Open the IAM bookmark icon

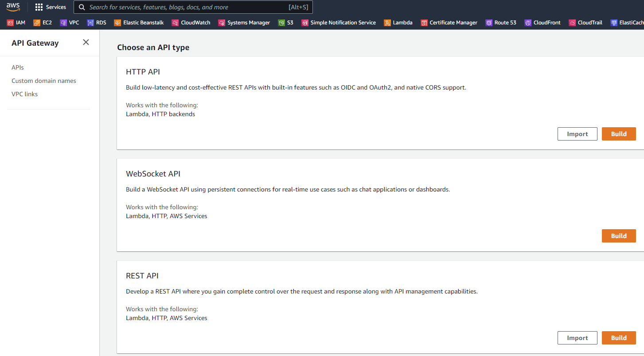click(10, 23)
